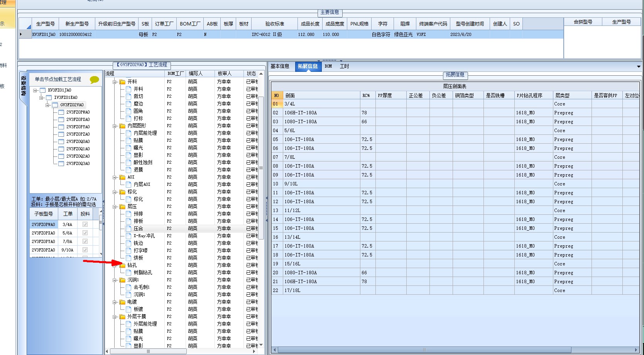Switch to the 工时 tab
This screenshot has height=355, width=644.
pos(344,66)
